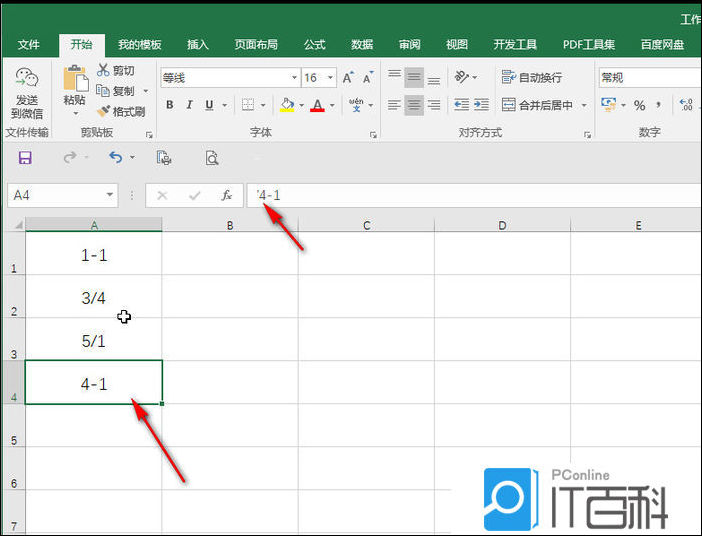Screen dimensions: 702x536
Task: Click the accounting number format icon
Action: coord(608,105)
